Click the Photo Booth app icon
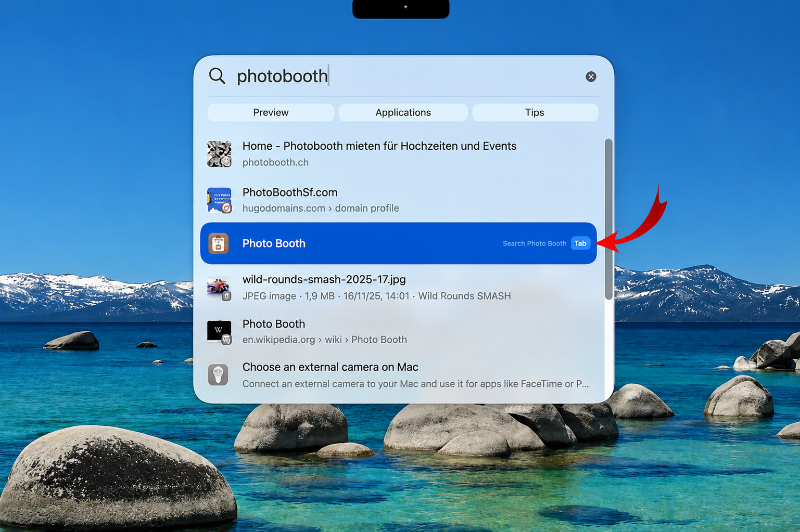The height and width of the screenshot is (532, 800). point(218,243)
